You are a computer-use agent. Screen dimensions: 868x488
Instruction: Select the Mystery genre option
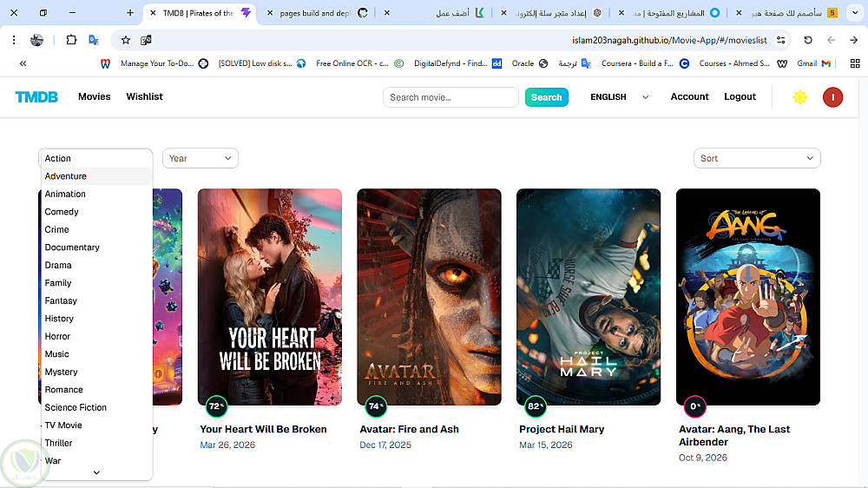click(x=96, y=372)
